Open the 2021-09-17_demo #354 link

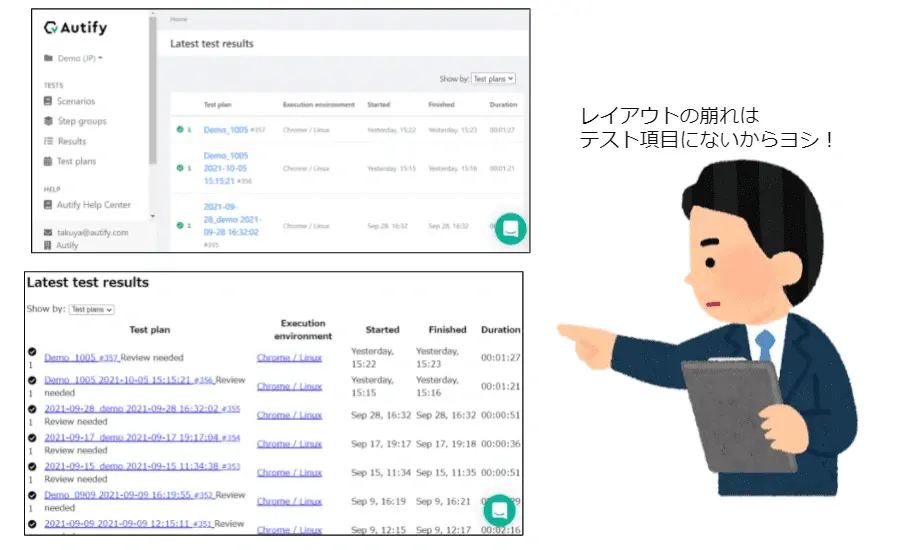(x=142, y=437)
